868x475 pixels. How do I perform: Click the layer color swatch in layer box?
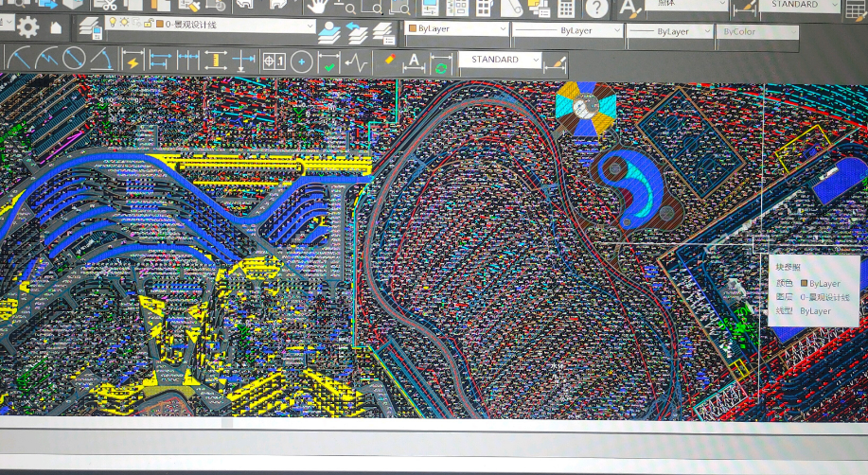point(159,24)
